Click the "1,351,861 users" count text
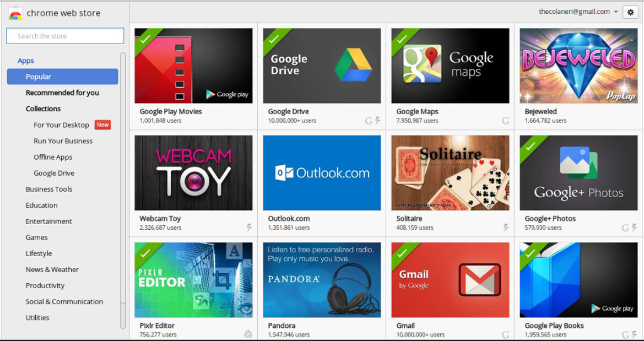644x341 pixels. 289,228
